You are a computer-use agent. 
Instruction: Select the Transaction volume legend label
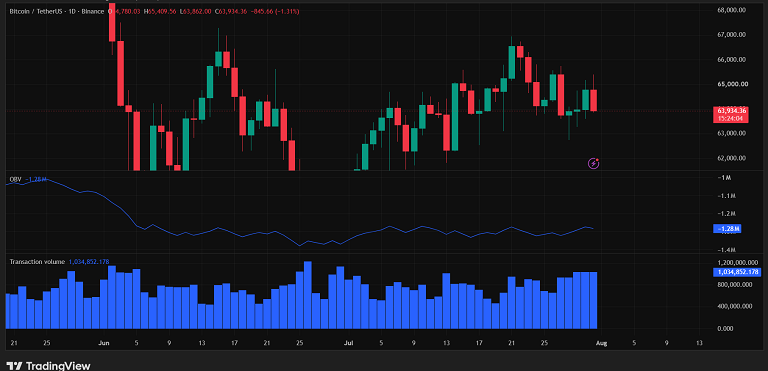(x=37, y=262)
